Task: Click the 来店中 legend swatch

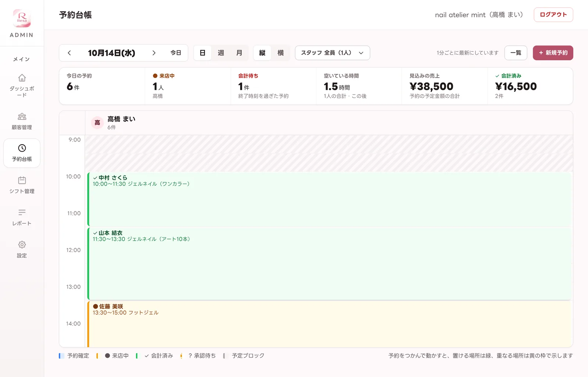Action: [97, 356]
